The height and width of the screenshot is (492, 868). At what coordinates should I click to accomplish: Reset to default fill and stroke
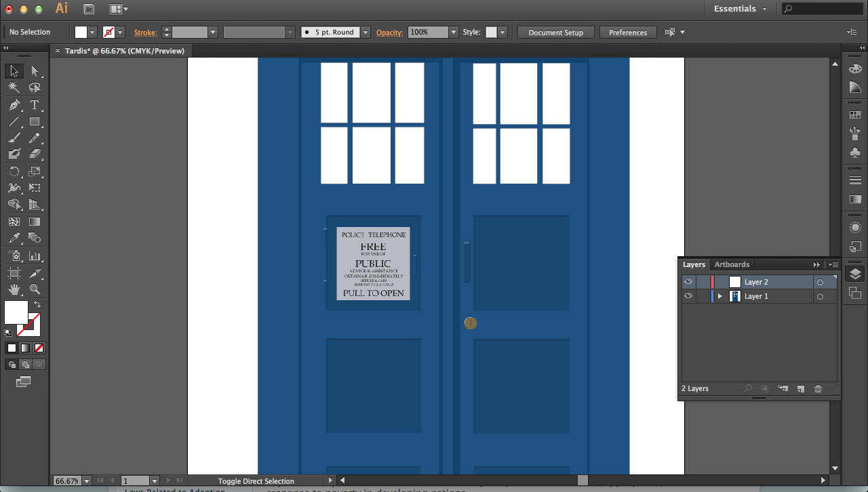coord(8,333)
